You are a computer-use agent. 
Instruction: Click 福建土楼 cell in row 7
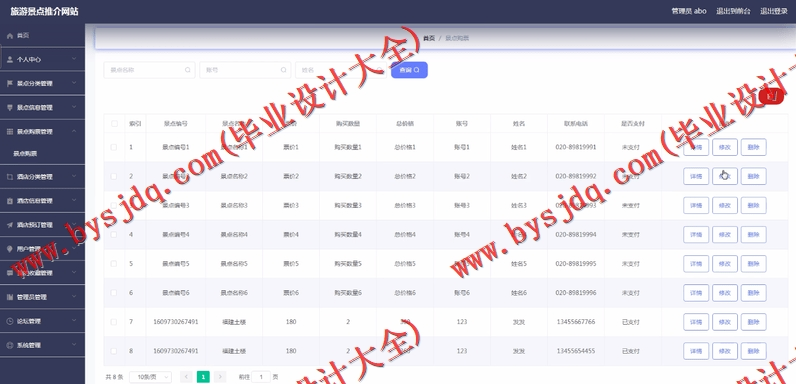point(234,322)
